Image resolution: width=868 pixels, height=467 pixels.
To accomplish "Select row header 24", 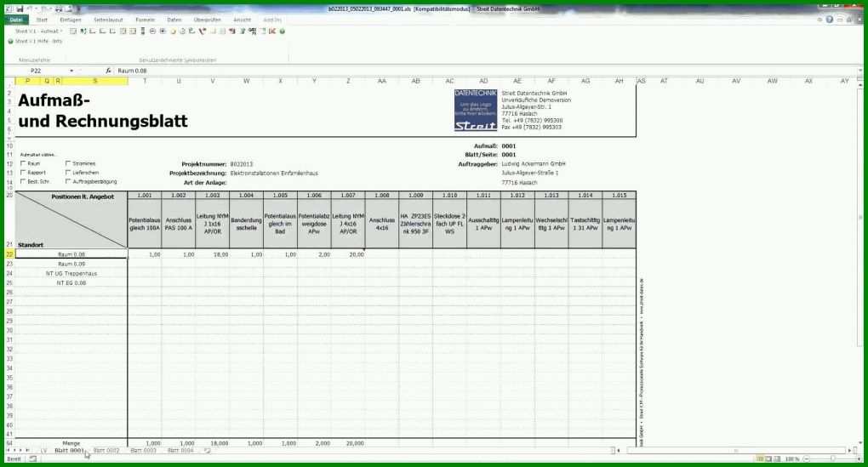I will [x=9, y=273].
